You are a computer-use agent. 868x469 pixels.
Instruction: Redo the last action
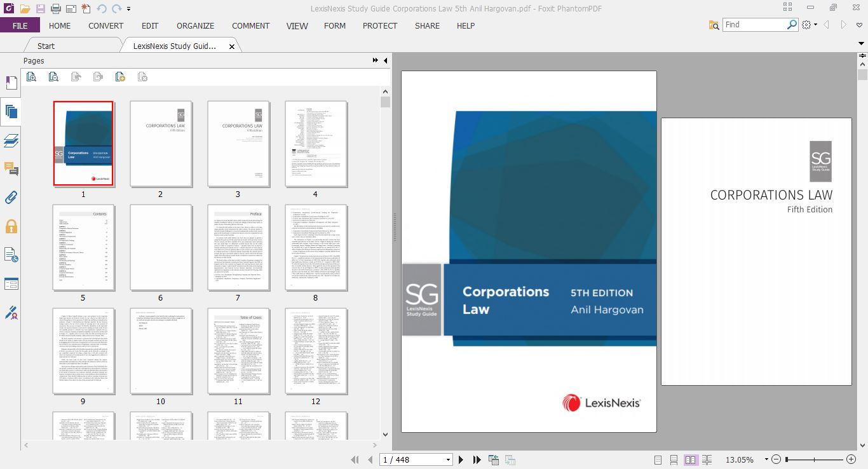pos(117,9)
